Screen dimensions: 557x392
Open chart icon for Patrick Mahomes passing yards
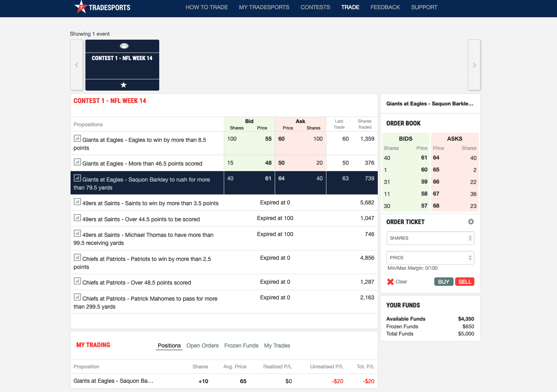coord(77,297)
